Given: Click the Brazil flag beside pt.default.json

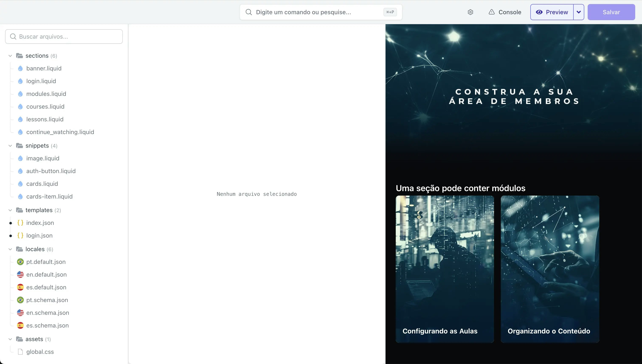Looking at the screenshot, I should 20,262.
